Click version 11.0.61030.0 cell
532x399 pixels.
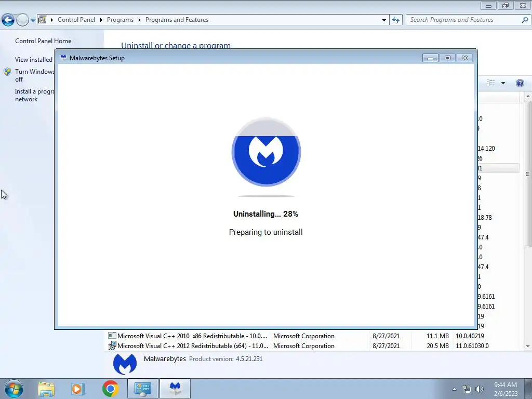pos(472,345)
